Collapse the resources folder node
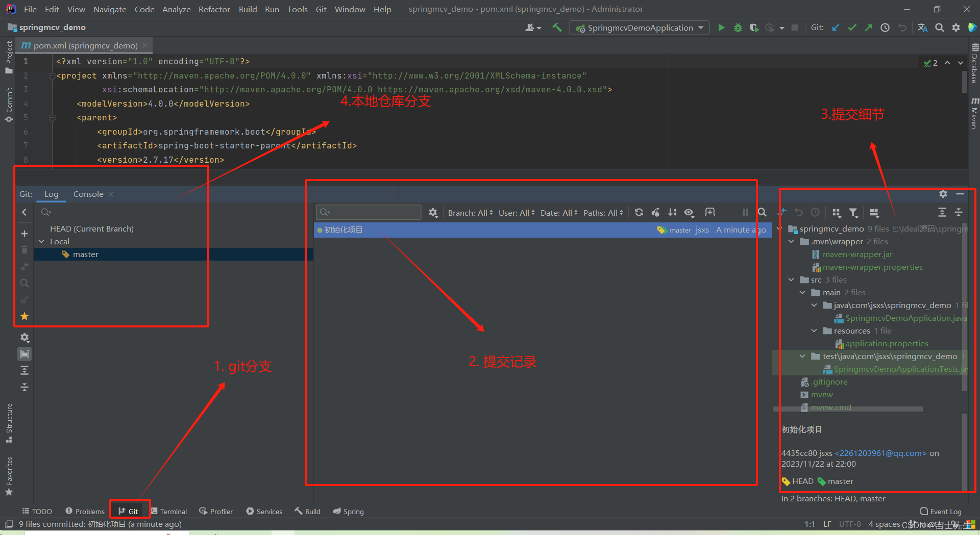 [x=814, y=330]
